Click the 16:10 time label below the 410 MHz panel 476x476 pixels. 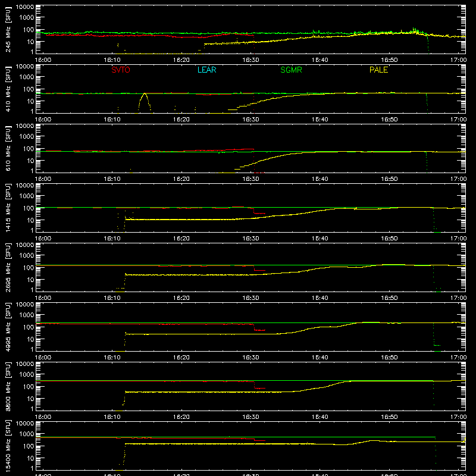pyautogui.click(x=112, y=120)
